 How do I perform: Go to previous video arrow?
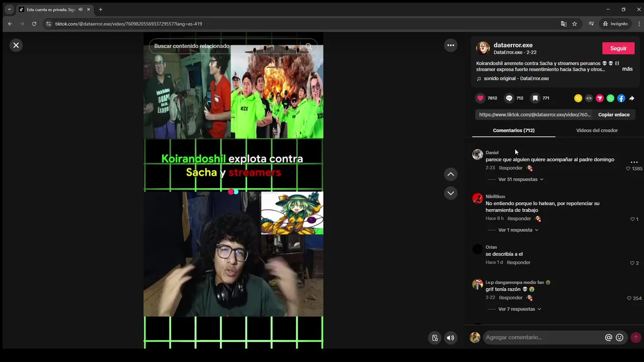tap(451, 174)
